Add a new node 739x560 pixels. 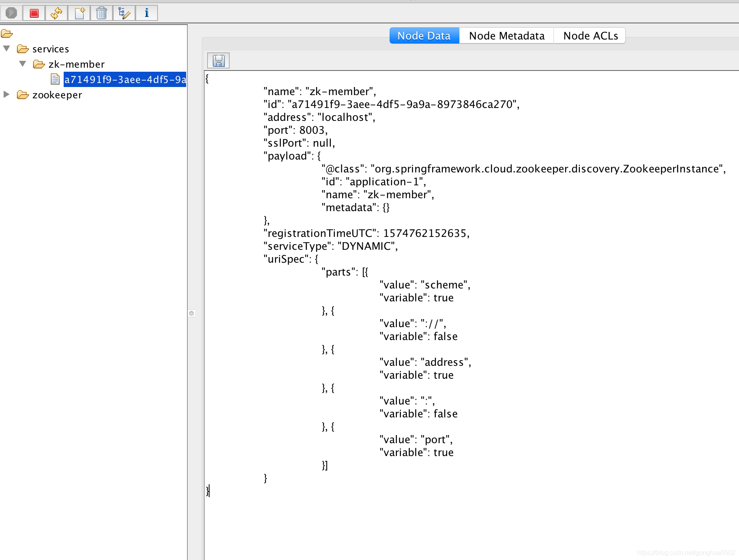[79, 13]
